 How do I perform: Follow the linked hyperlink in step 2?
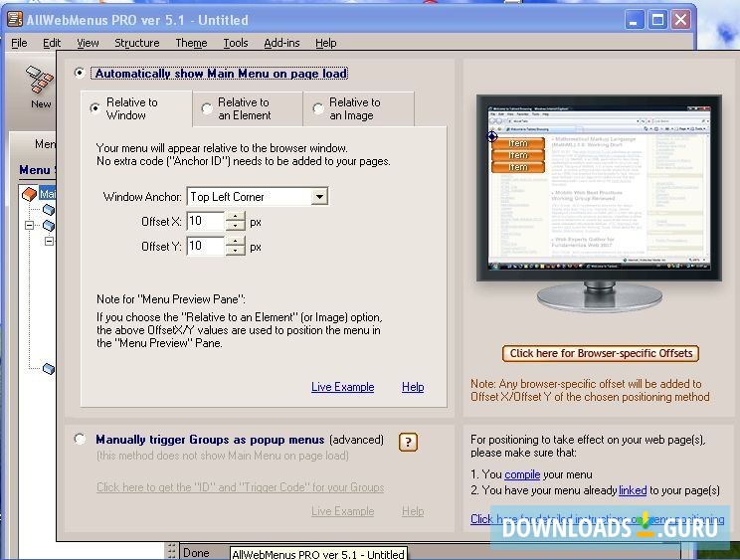pyautogui.click(x=633, y=490)
